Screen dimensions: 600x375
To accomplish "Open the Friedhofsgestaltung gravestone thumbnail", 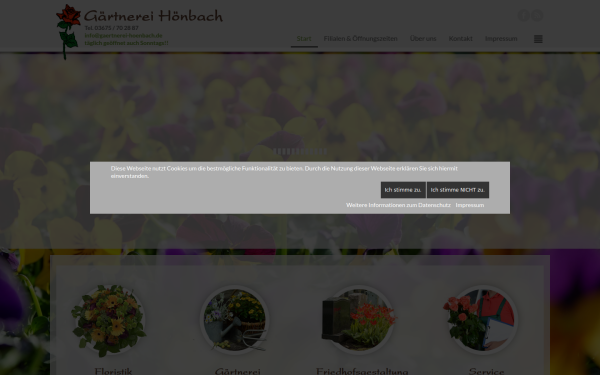I will point(359,320).
